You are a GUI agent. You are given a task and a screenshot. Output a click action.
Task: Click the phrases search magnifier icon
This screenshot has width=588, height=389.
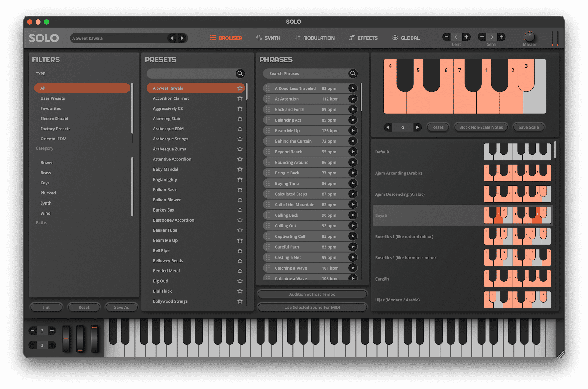353,73
